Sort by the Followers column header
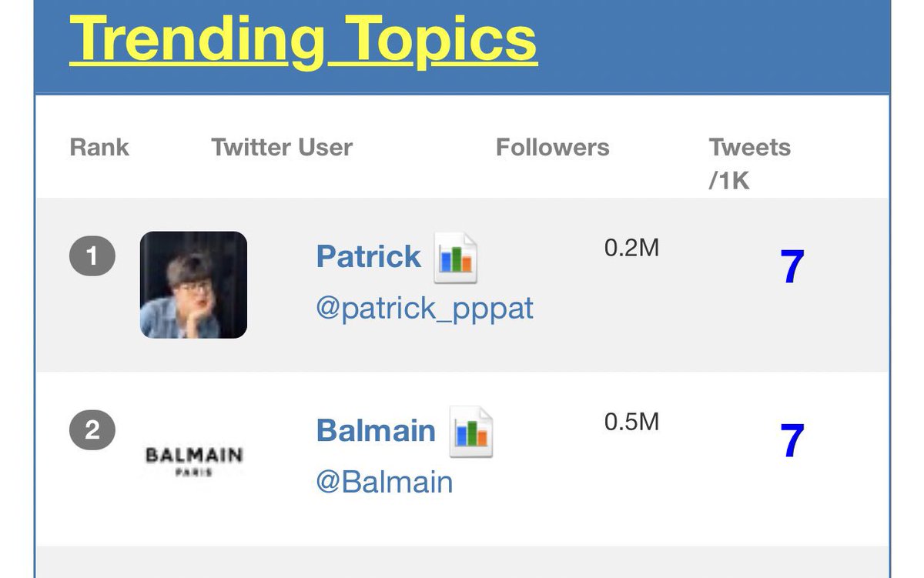924x578 pixels. [552, 147]
